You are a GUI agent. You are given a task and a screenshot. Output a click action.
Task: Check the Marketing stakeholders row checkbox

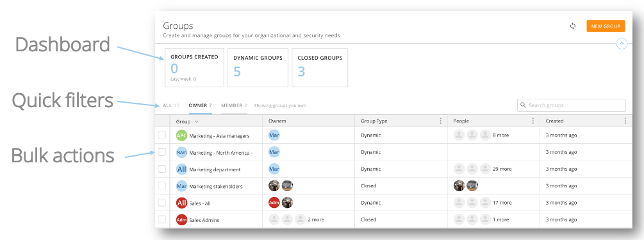(162, 185)
